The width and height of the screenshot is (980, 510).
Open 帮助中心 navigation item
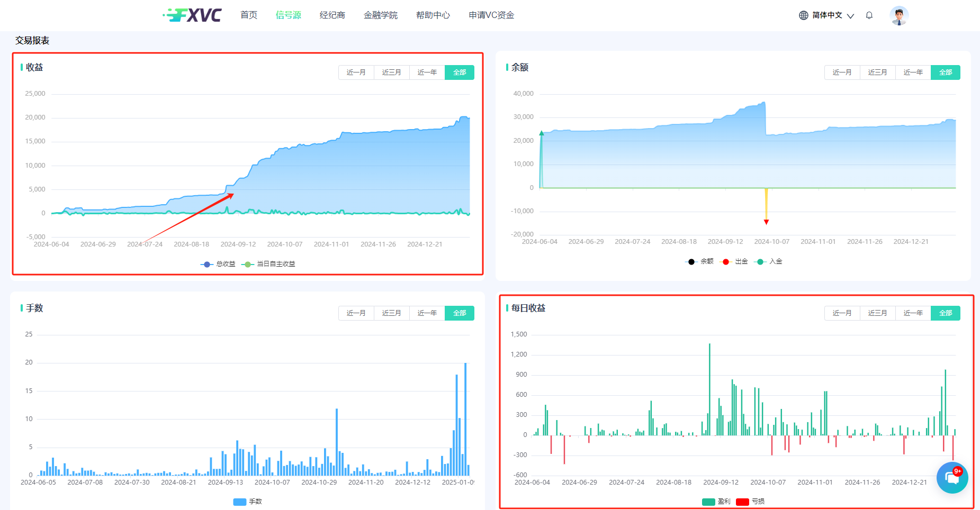pyautogui.click(x=433, y=15)
